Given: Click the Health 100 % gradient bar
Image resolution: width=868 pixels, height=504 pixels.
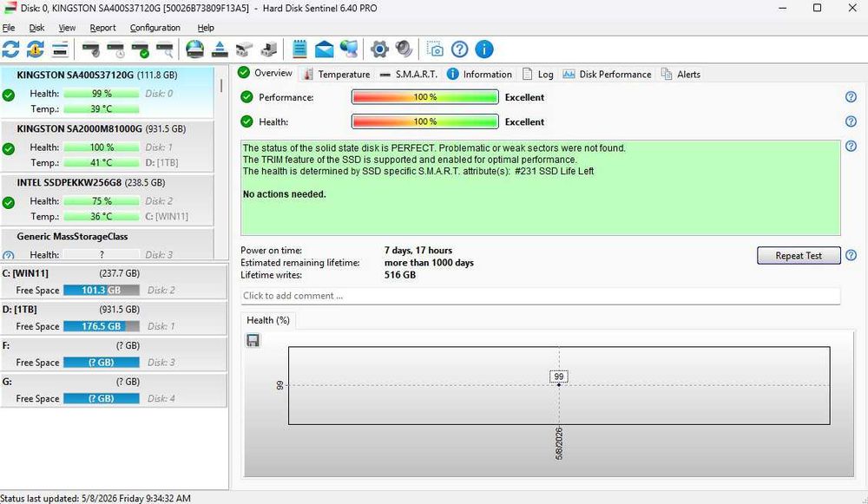Looking at the screenshot, I should click(425, 121).
